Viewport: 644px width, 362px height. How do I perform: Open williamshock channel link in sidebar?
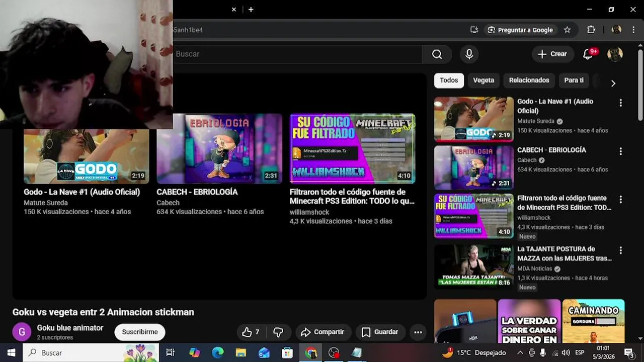coord(534,218)
